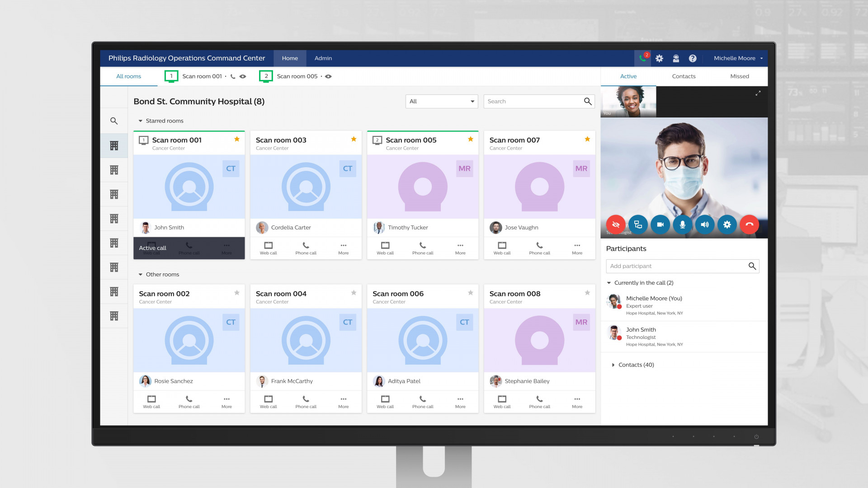Viewport: 868px width, 488px height.
Task: Collapse the Starred rooms section
Action: point(141,121)
